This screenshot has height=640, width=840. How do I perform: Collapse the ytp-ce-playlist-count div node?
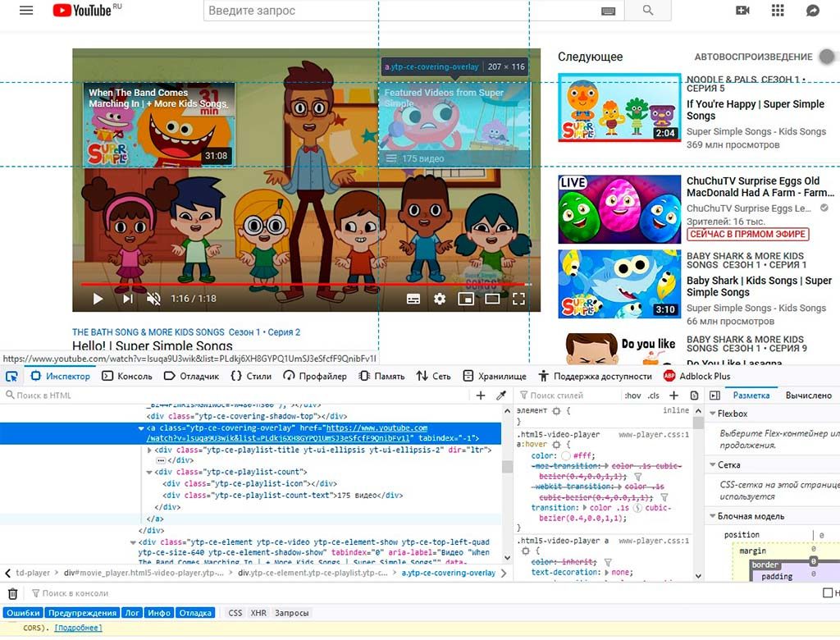(x=149, y=473)
